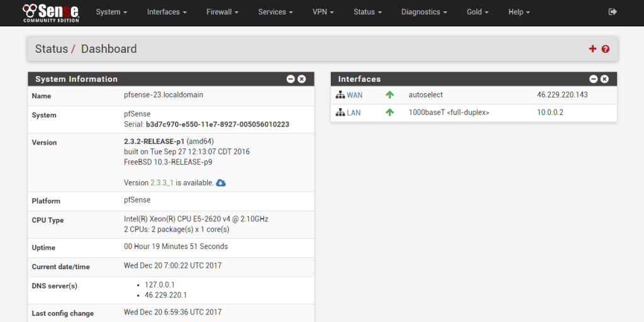Click the 2.3.2-RELEASE-p1 version text
The height and width of the screenshot is (322, 644).
pyautogui.click(x=154, y=142)
